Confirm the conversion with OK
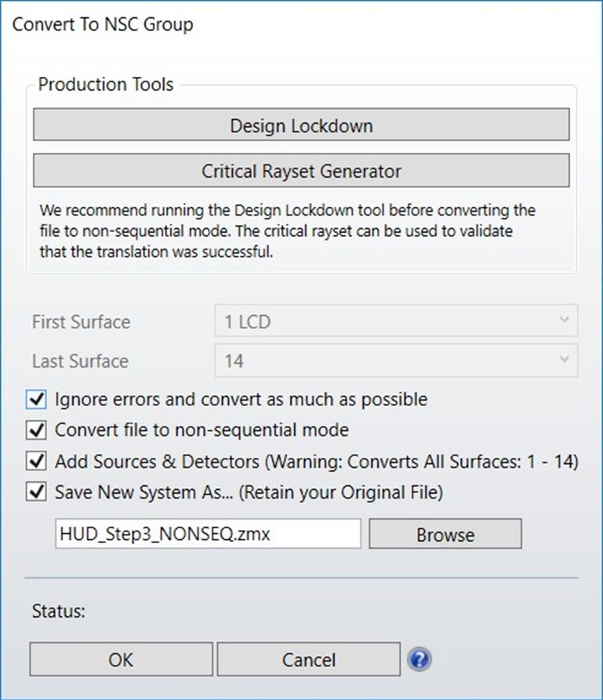 point(121,659)
